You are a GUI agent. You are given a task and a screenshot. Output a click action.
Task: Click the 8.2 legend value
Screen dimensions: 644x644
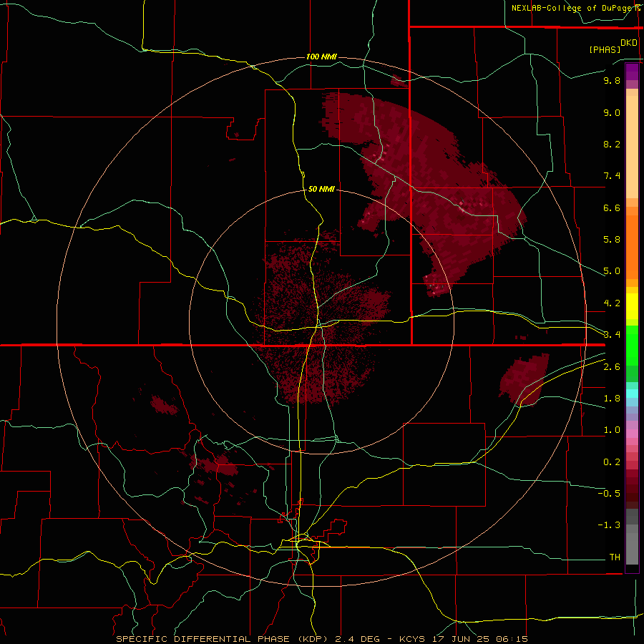pyautogui.click(x=612, y=144)
